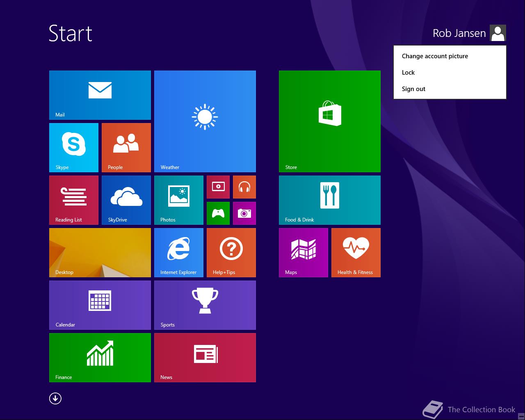This screenshot has height=420, width=525.
Task: Open the Weather tile
Action: click(205, 121)
